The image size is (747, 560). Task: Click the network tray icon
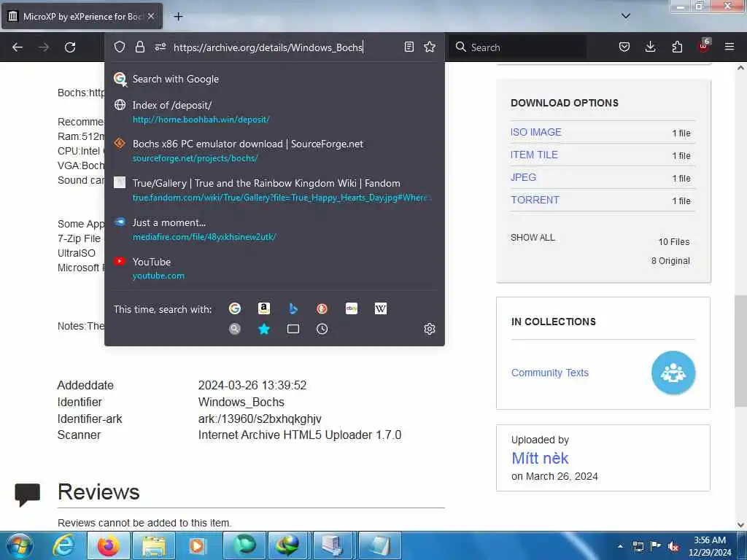coord(638,547)
